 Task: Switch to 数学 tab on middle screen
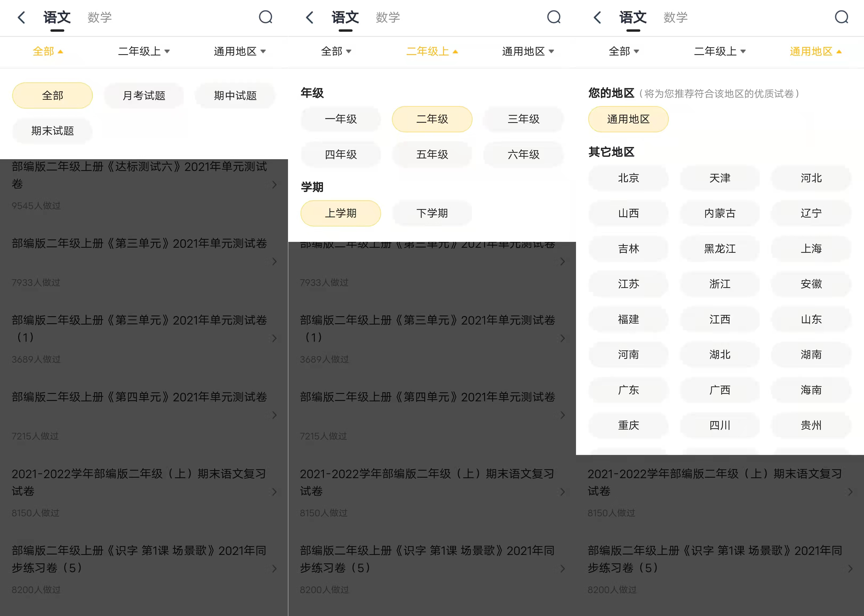(x=388, y=17)
